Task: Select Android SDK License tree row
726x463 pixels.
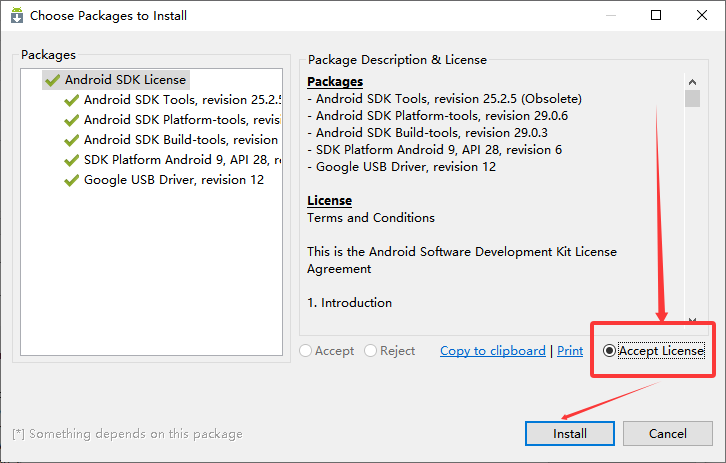Action: tap(116, 80)
